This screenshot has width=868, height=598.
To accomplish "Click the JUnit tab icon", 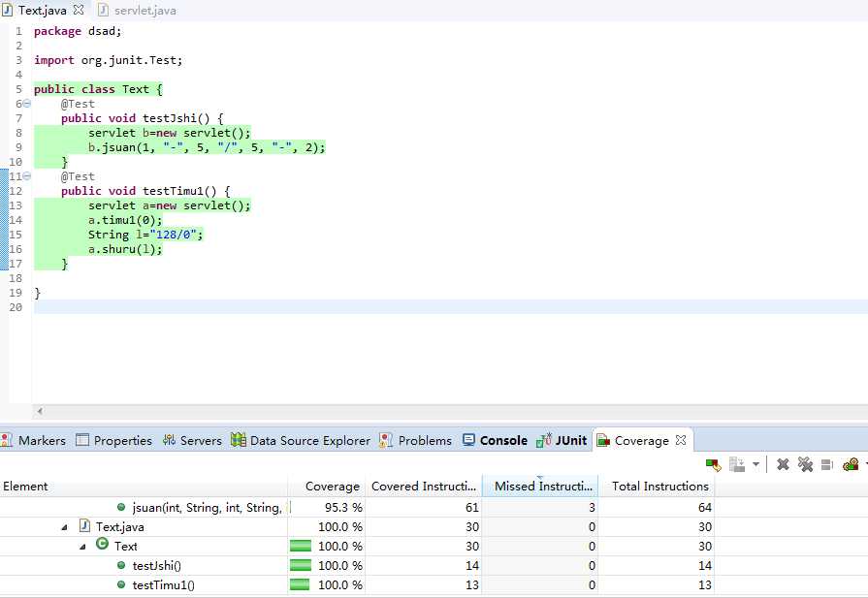I will (x=544, y=440).
